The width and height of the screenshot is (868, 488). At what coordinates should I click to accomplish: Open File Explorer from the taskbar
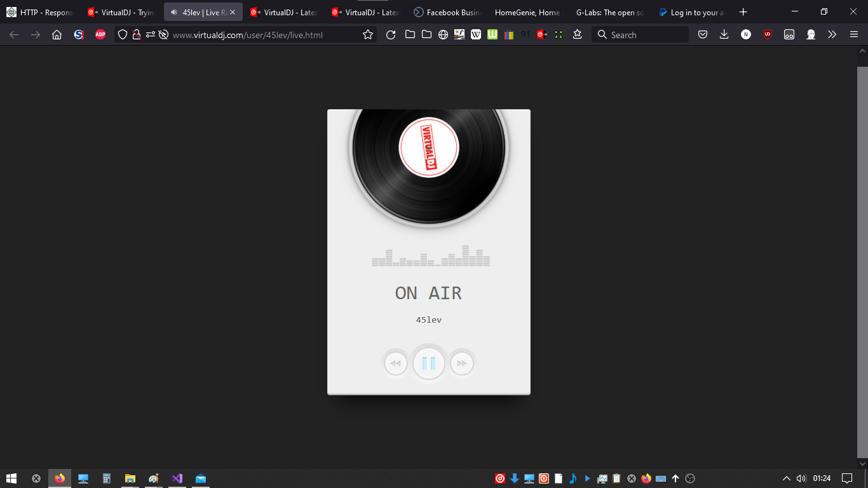tap(130, 478)
